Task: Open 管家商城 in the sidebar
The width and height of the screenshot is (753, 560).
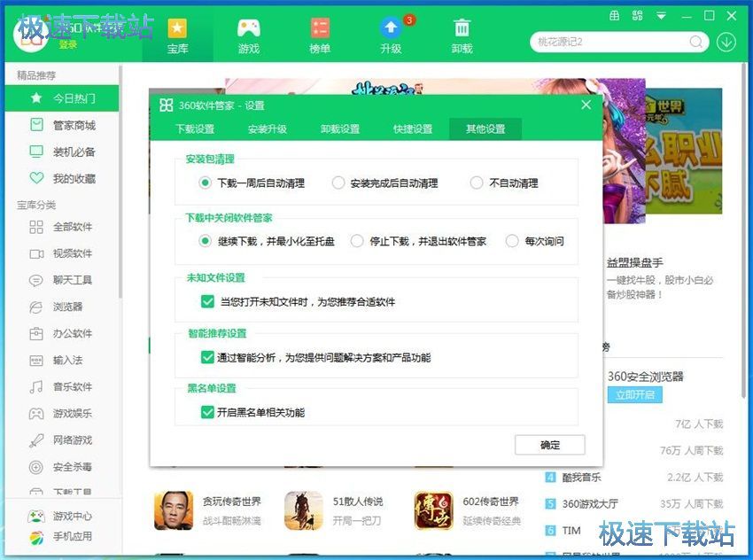Action: [x=61, y=125]
